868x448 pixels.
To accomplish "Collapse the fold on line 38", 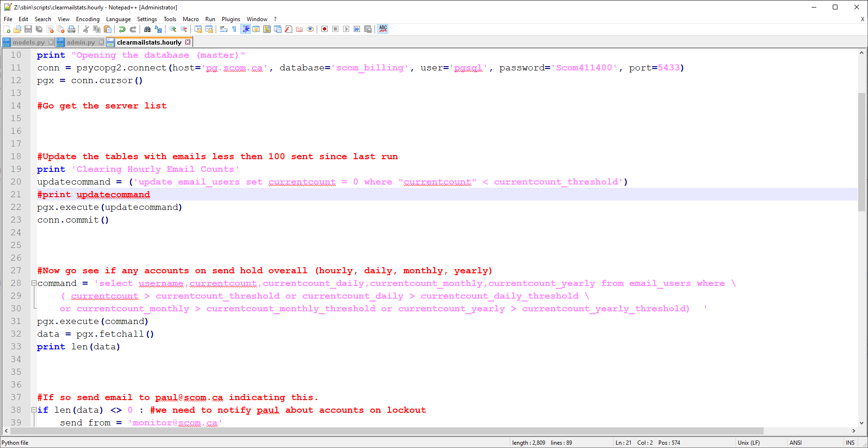I will click(x=33, y=409).
